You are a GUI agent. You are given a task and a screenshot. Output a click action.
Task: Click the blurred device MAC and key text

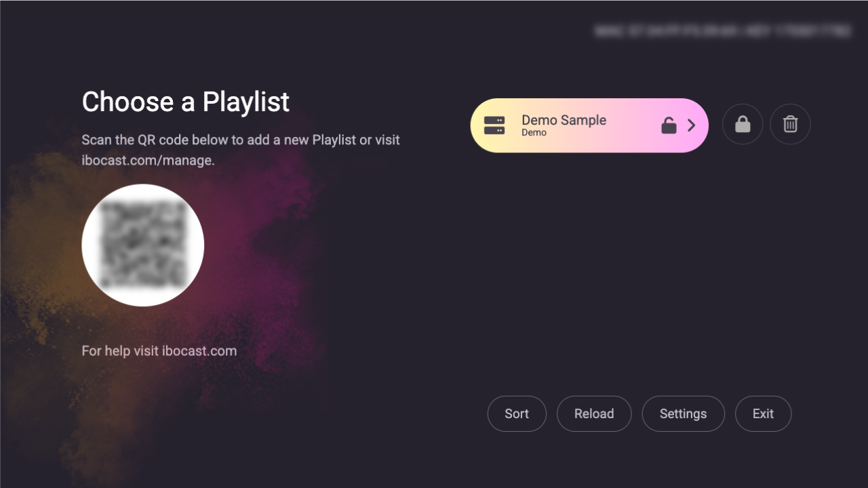coord(722,31)
